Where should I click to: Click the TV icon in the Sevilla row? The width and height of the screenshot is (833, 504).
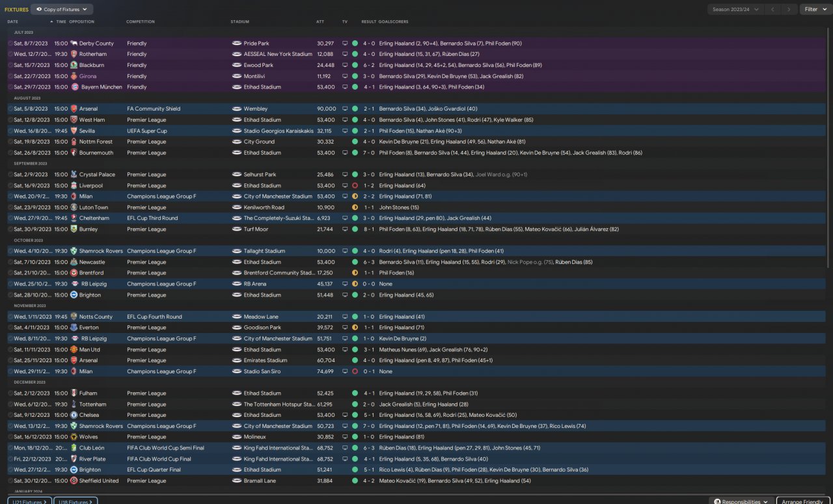pos(345,131)
